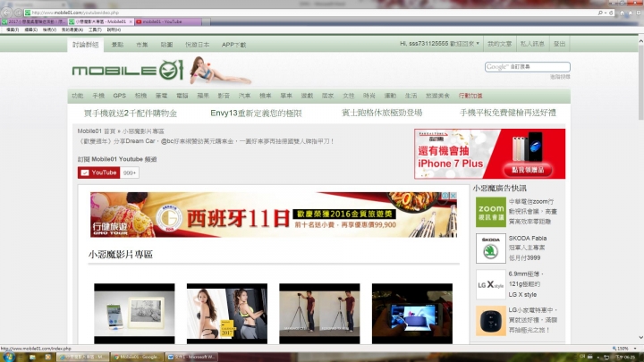
Task: Click the page scrollbar up arrow
Action: coord(640,41)
